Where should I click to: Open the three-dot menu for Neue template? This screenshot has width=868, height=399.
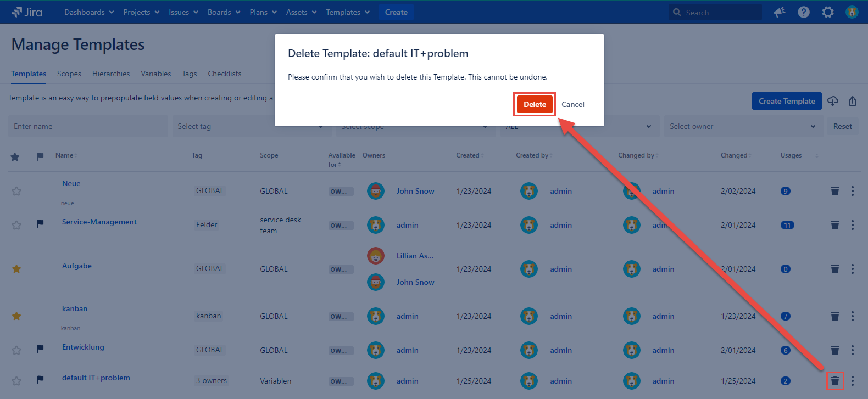(852, 191)
